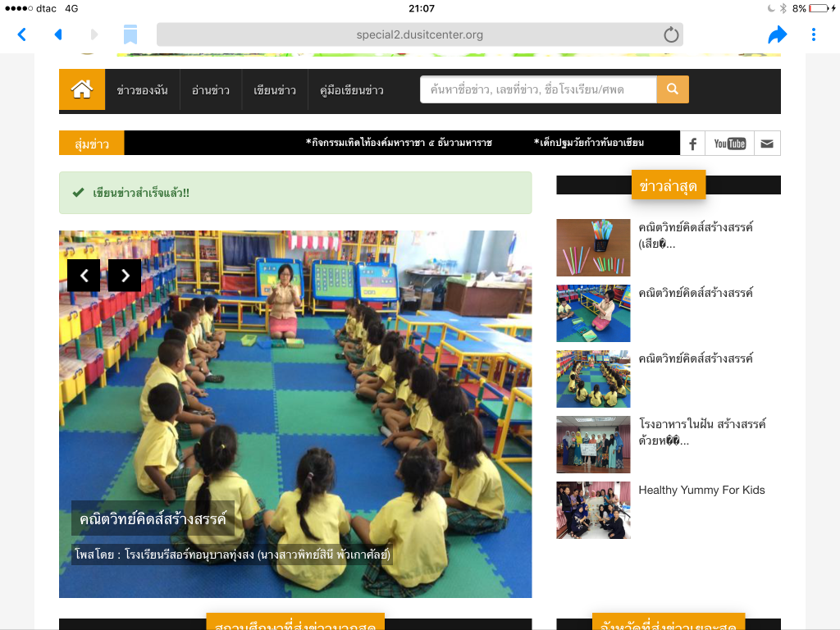Open the three-dot browser menu
The image size is (840, 630).
[814, 34]
